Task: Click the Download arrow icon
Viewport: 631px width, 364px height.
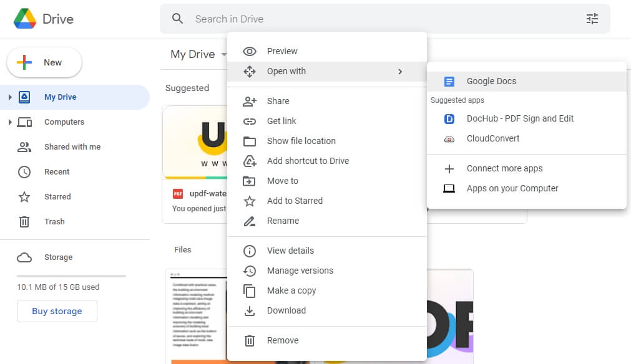Action: [250, 311]
